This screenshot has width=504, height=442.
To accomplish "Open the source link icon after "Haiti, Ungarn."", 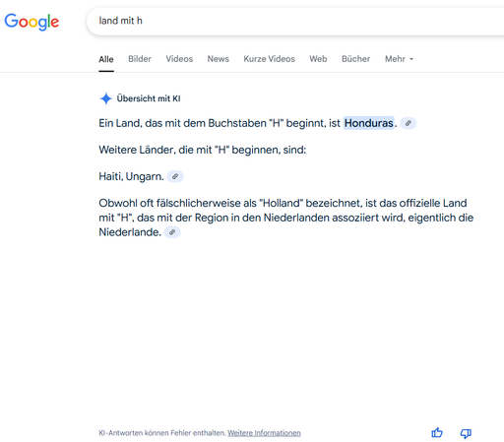I will pos(175,176).
